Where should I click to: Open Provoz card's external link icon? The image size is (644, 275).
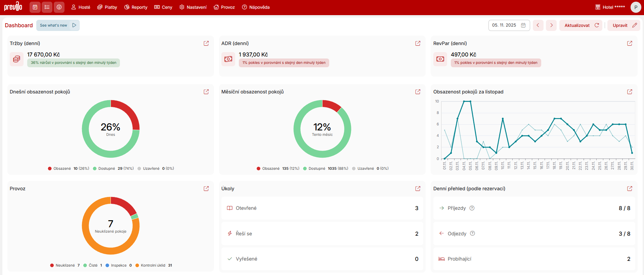pos(206,189)
